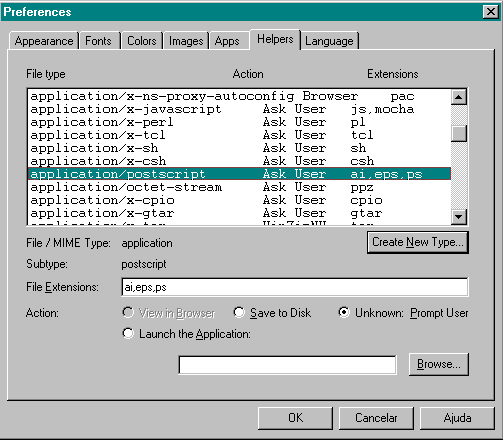Screen dimensions: 503x440
Task: Switch to the Appearance tab
Action: pos(44,41)
